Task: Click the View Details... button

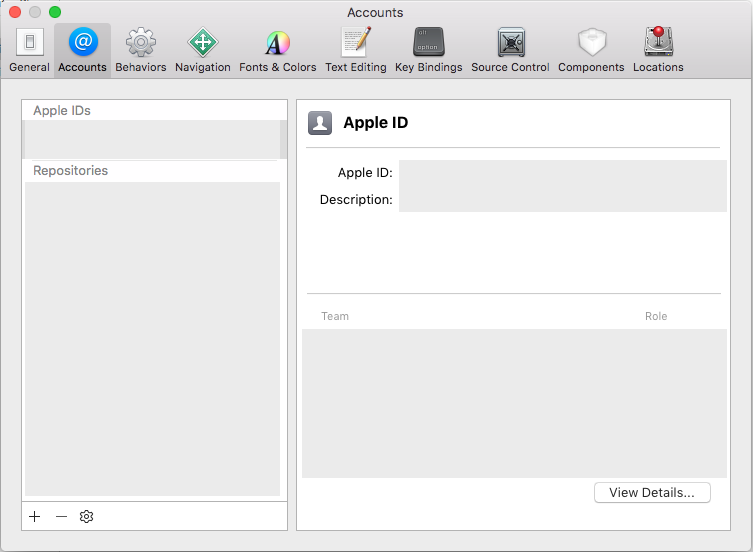Action: [651, 492]
